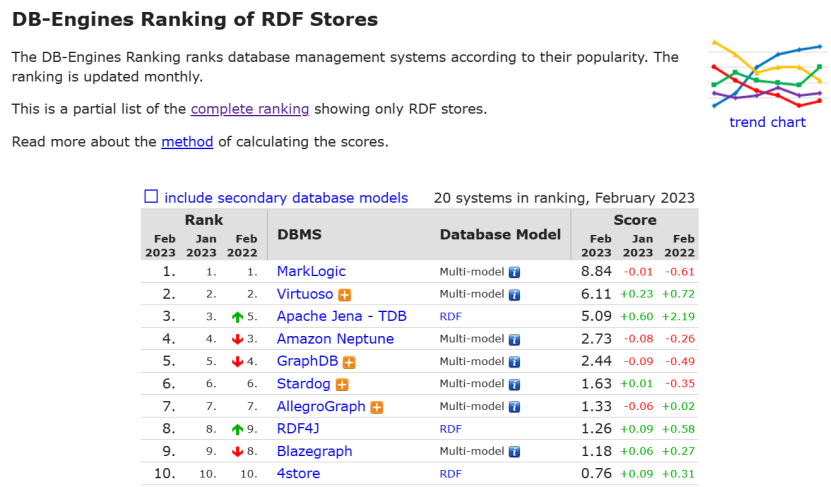Click the info icon in Blazegraph row
Viewport: 831px width, 487px height.
[x=514, y=452]
